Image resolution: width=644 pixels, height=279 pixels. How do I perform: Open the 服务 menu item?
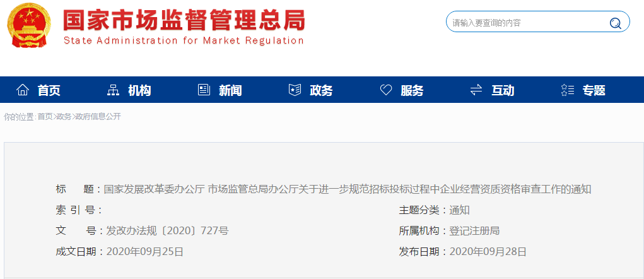click(412, 90)
